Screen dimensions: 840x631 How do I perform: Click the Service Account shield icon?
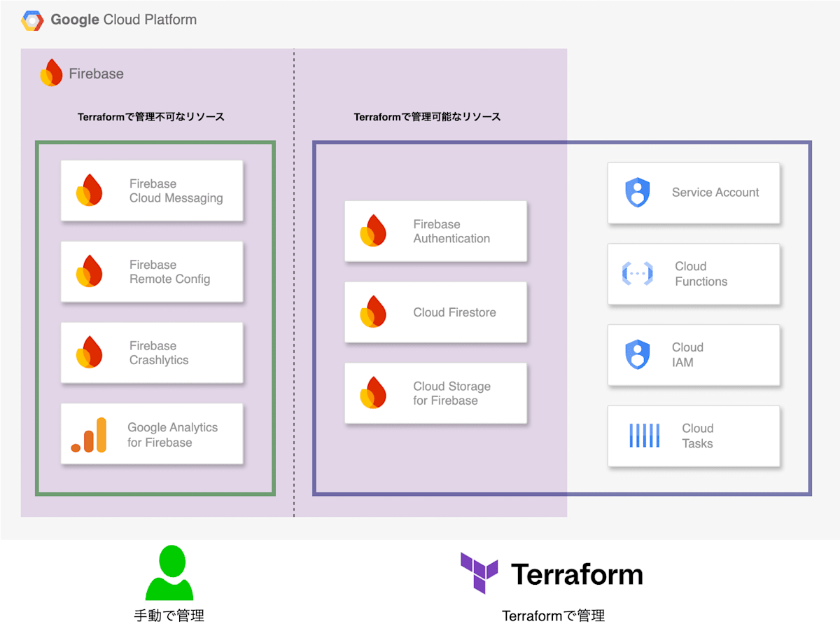click(637, 193)
